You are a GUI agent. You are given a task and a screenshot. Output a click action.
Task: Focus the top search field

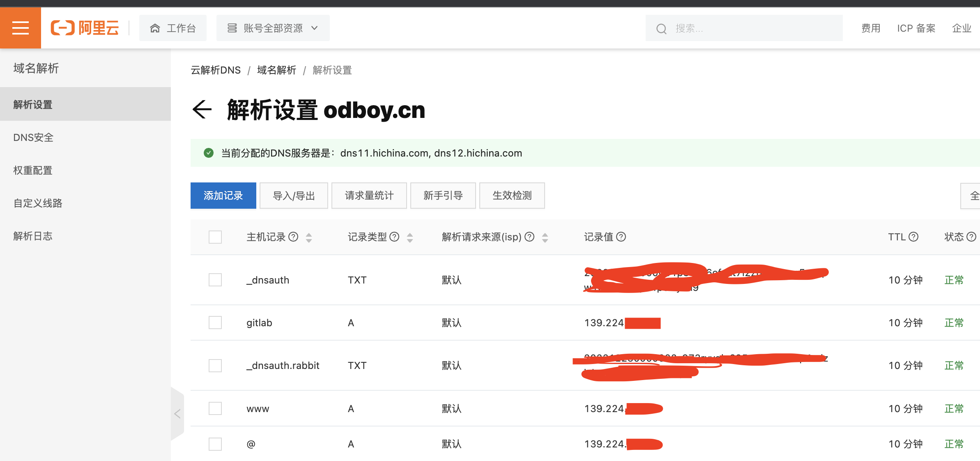click(x=743, y=28)
